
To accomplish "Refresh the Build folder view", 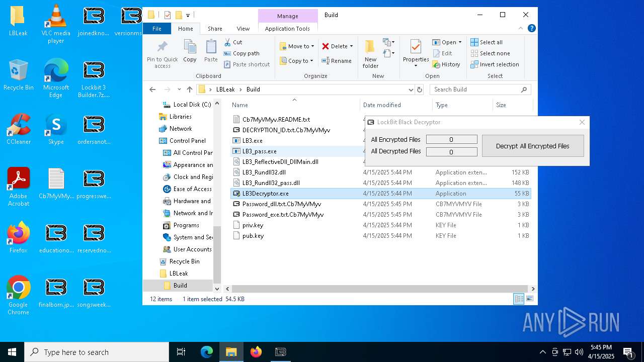I will 420,89.
